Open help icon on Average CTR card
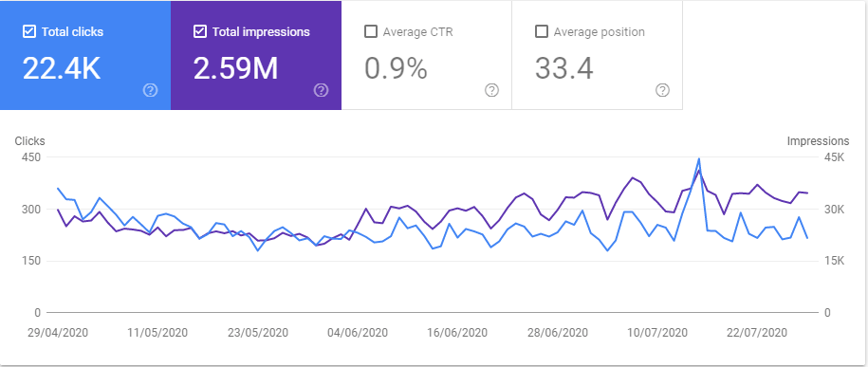 tap(491, 90)
